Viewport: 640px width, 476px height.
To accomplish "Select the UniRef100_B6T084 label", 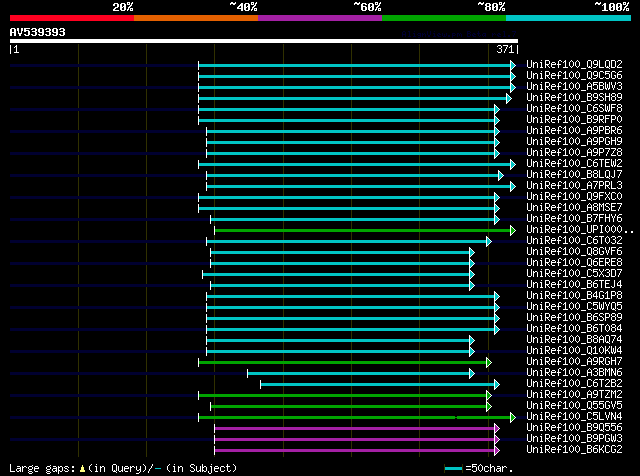I will pos(574,329).
